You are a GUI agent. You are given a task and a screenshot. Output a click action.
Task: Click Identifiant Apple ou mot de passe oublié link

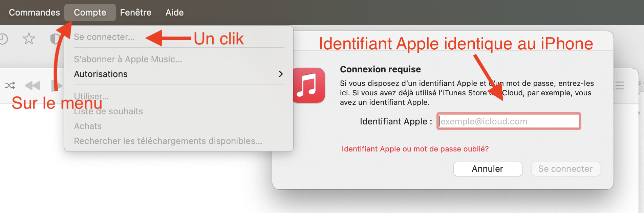tap(415, 149)
